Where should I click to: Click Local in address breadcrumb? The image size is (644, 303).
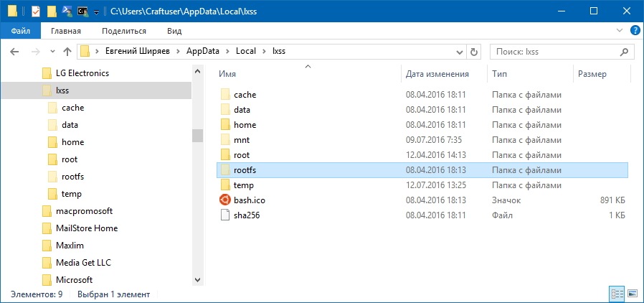[x=245, y=52]
